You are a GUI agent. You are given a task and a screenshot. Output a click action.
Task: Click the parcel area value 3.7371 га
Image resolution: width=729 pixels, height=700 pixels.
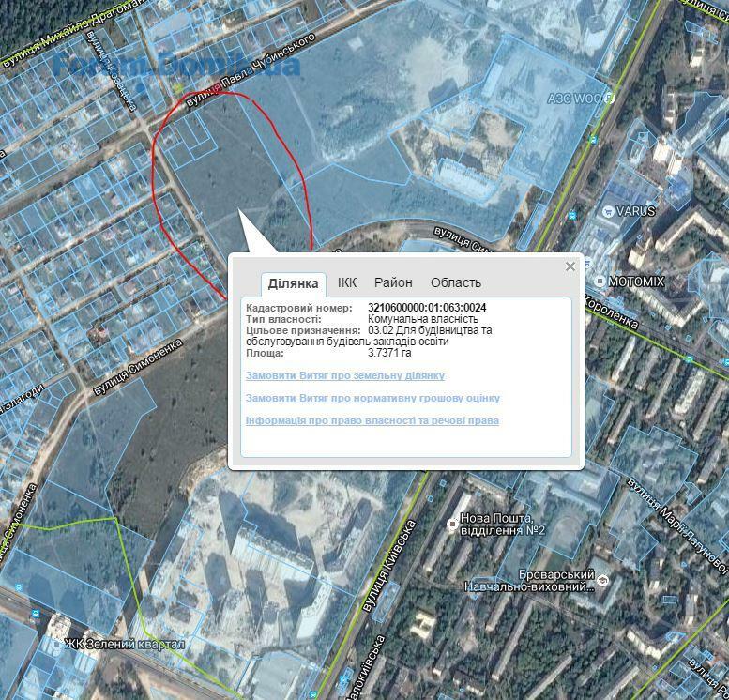click(389, 353)
